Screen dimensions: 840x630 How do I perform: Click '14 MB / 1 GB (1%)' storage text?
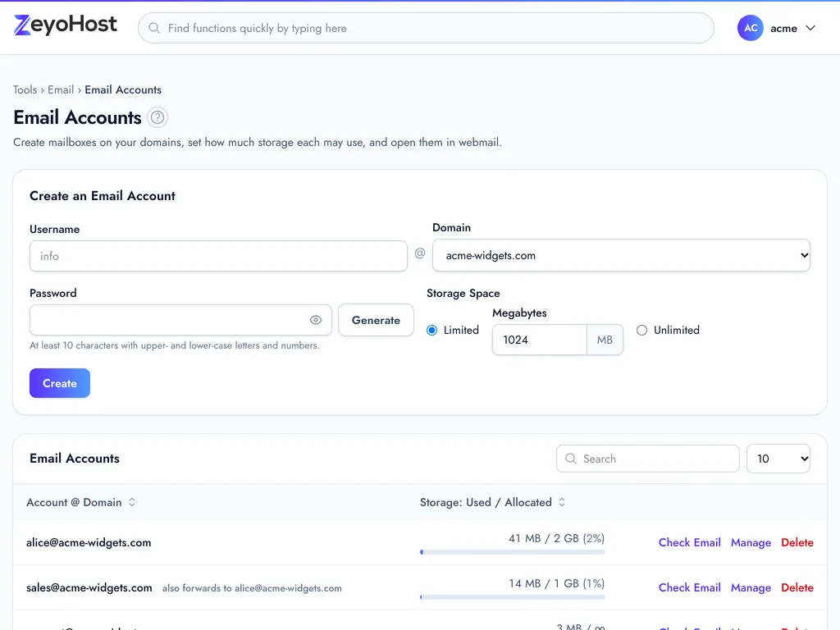click(x=556, y=583)
